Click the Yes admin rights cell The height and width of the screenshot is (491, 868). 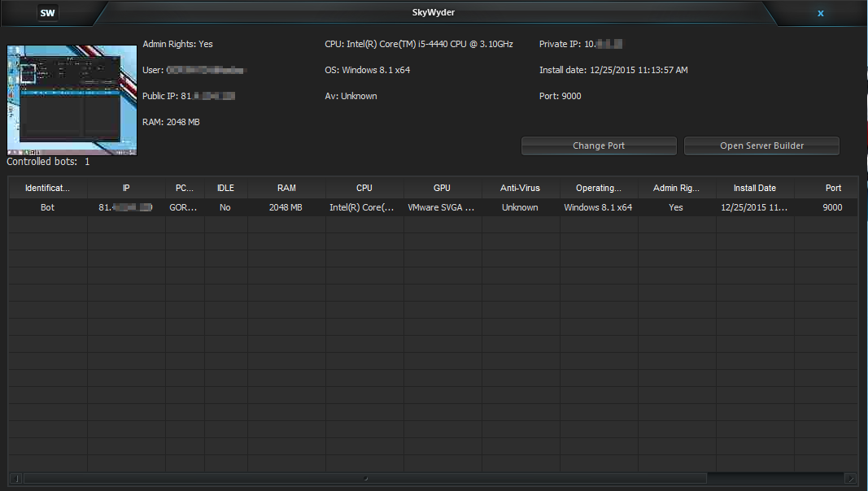[676, 207]
